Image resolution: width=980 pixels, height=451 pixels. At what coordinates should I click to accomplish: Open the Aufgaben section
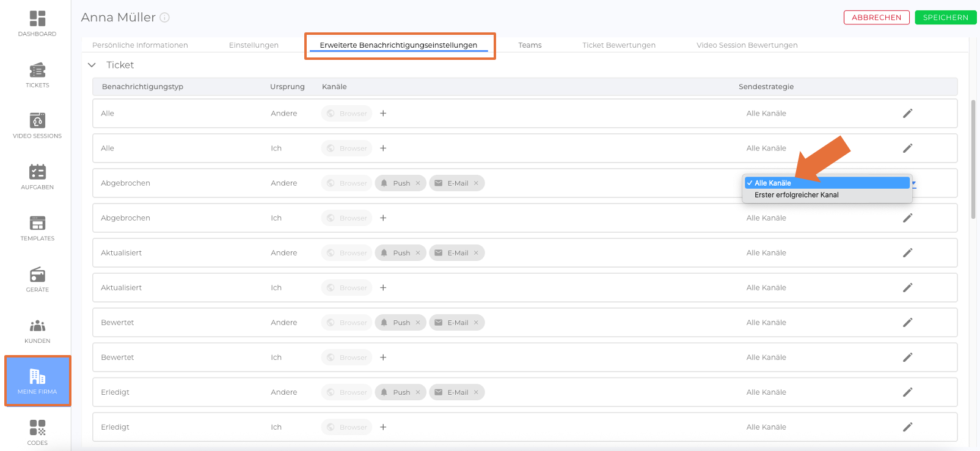pyautogui.click(x=37, y=177)
